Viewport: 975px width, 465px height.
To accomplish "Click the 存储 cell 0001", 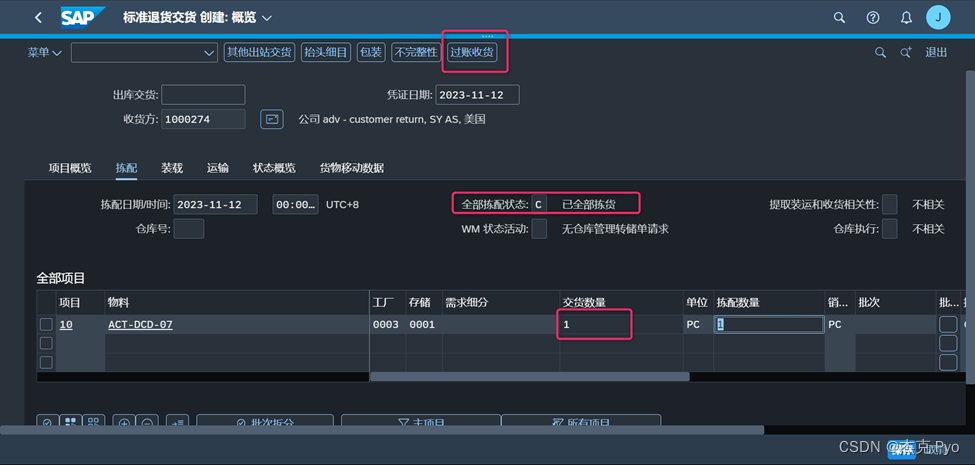I will (x=422, y=325).
